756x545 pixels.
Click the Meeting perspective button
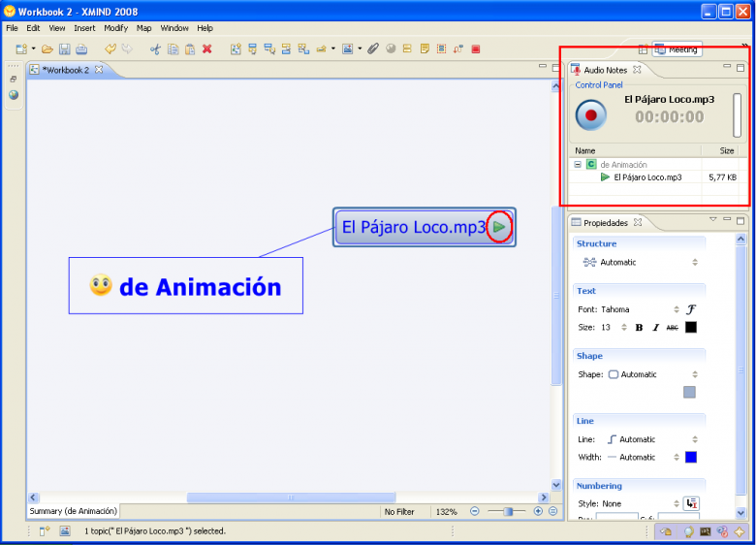click(x=677, y=49)
